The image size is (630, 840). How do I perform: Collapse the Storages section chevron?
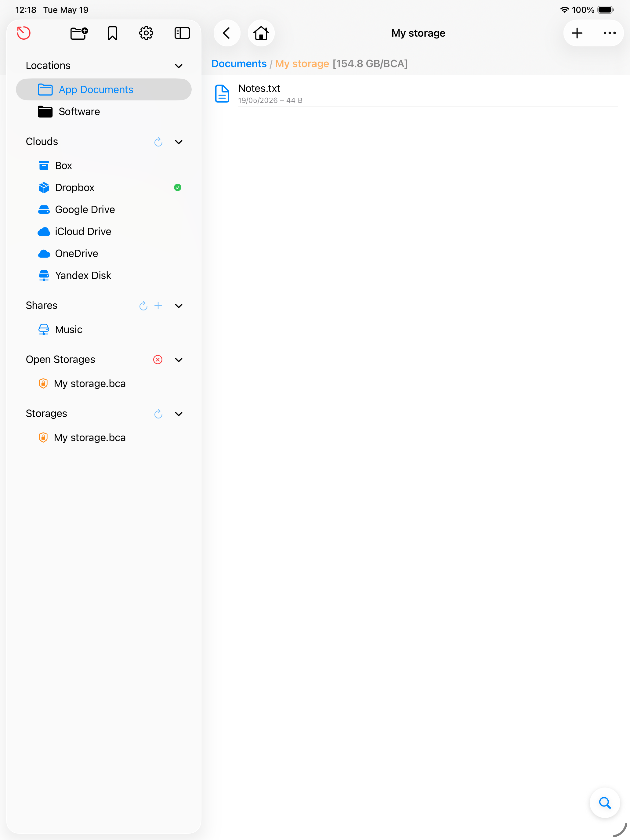point(179,414)
